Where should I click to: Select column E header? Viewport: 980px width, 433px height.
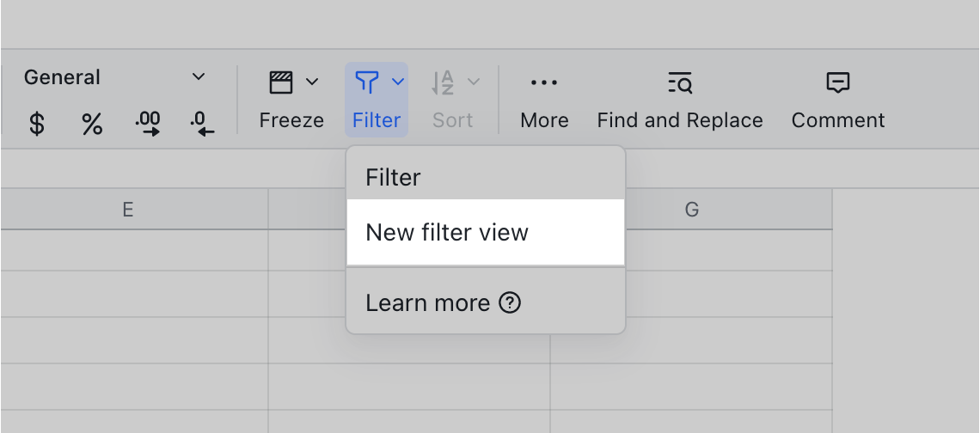(x=127, y=210)
